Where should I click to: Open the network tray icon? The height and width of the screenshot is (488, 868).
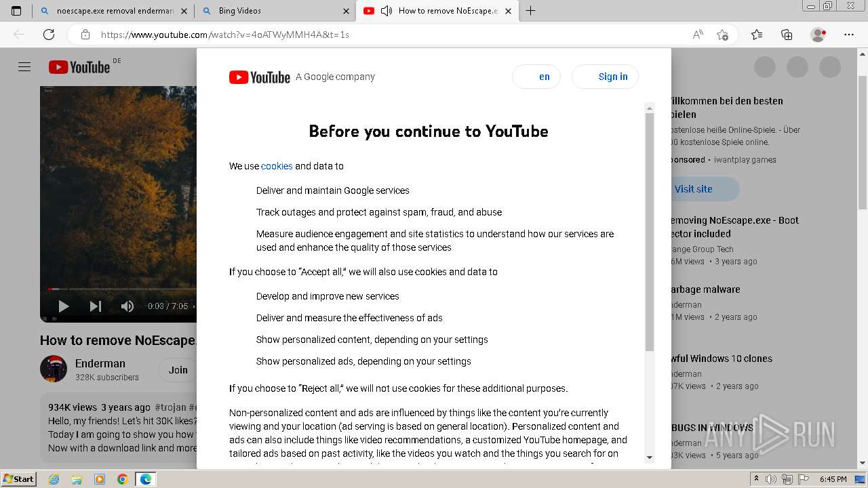coord(787,479)
